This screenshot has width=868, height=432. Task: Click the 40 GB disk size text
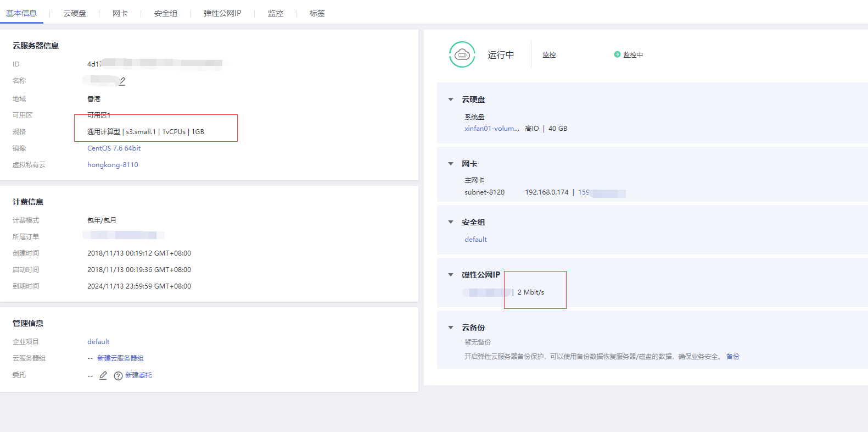pyautogui.click(x=558, y=129)
